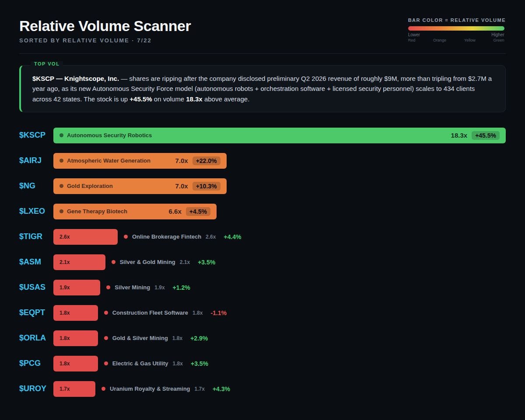Click the red UROY bar showing 1.7x
This screenshot has width=525, height=420.
click(x=74, y=389)
